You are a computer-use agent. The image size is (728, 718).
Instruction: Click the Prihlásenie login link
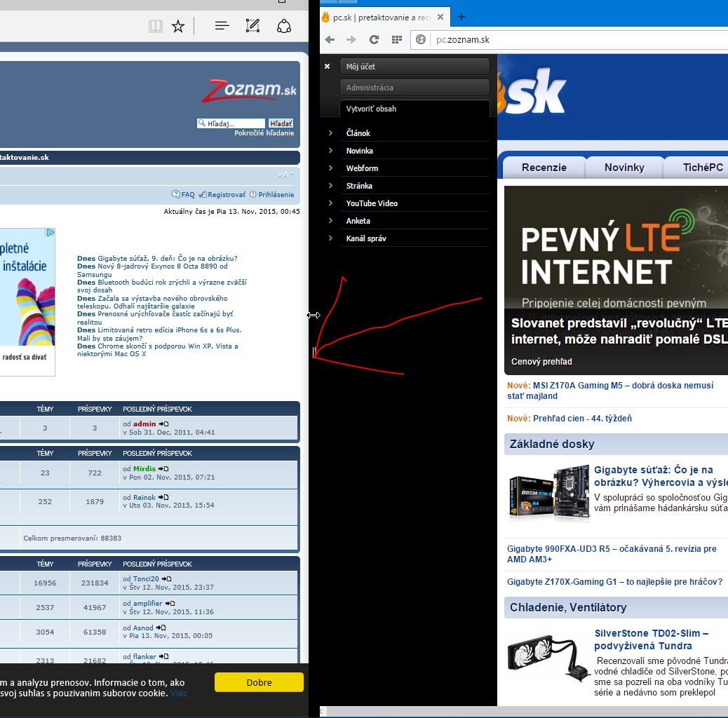pyautogui.click(x=272, y=194)
